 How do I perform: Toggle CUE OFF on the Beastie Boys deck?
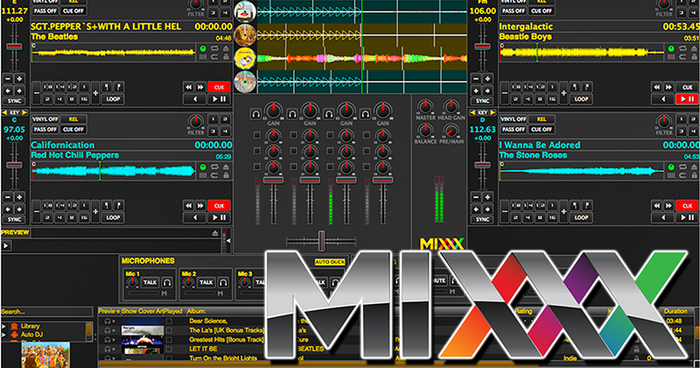pyautogui.click(x=541, y=11)
